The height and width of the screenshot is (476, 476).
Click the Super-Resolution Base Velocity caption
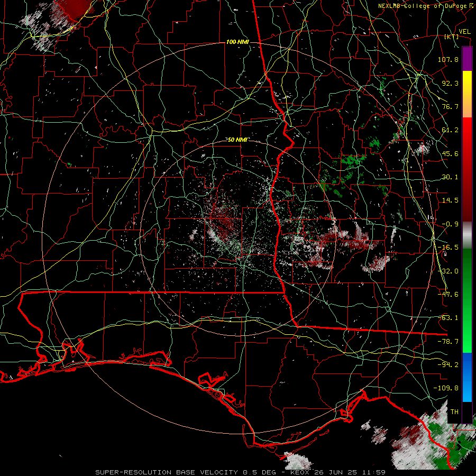(x=241, y=472)
